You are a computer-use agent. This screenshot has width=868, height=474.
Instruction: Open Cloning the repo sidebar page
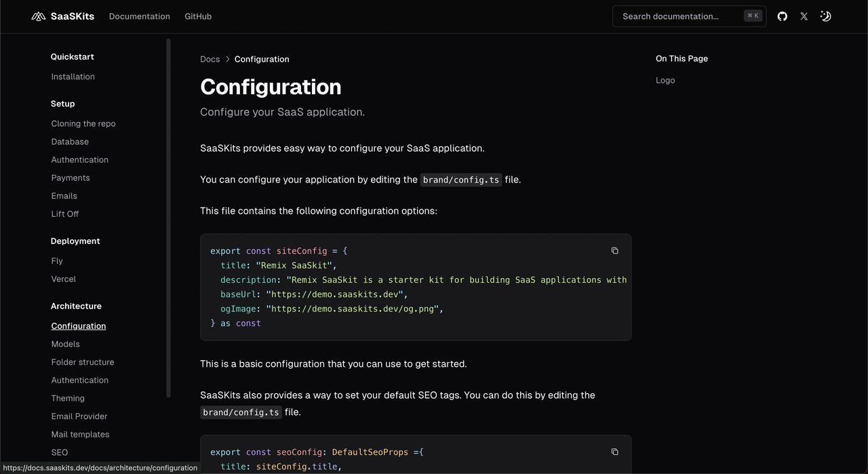pyautogui.click(x=83, y=124)
